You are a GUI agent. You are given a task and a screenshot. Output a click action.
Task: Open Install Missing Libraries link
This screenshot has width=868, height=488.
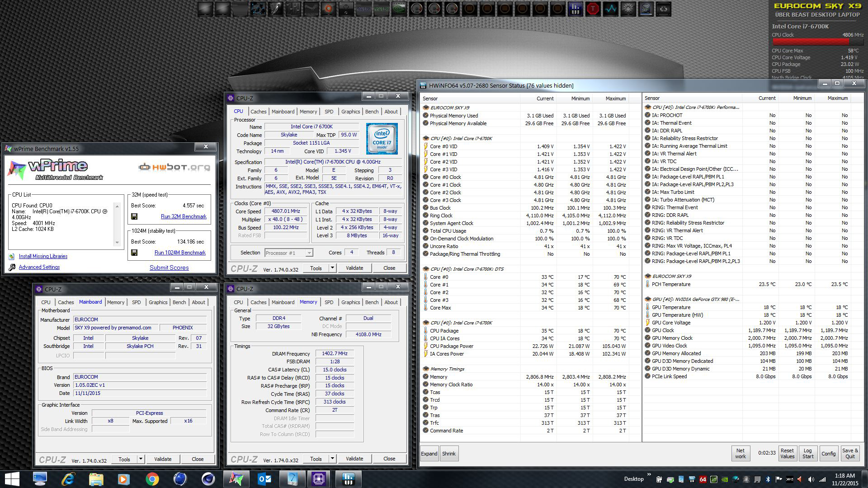(x=43, y=256)
